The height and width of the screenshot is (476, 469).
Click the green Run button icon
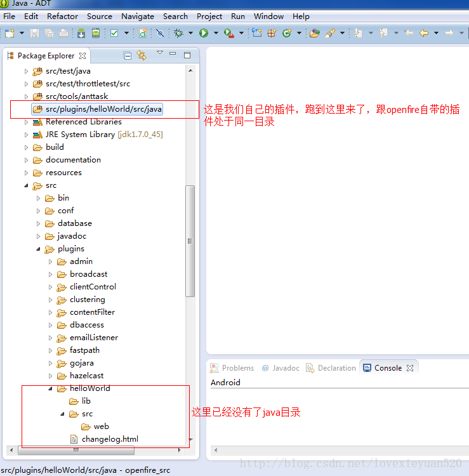coord(204,33)
